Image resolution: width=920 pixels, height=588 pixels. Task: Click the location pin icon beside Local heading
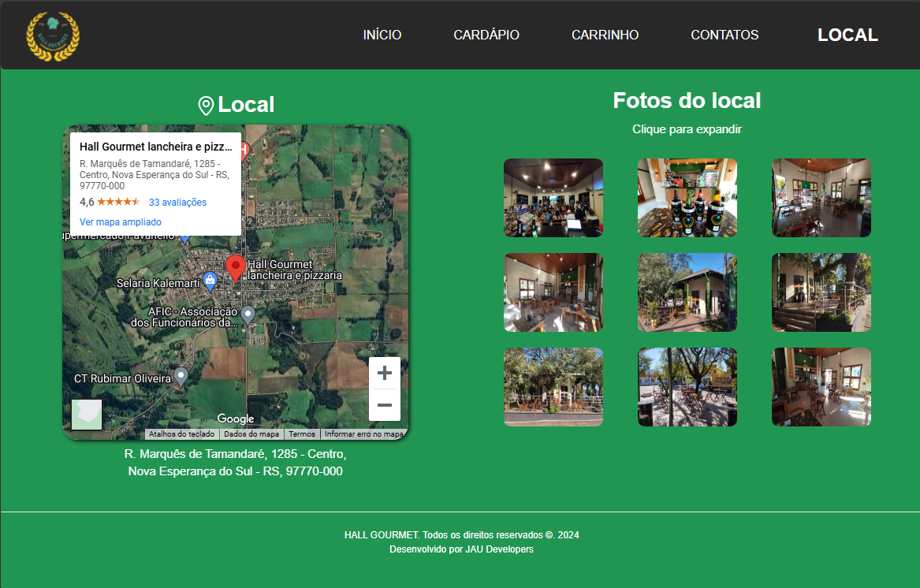(x=206, y=106)
